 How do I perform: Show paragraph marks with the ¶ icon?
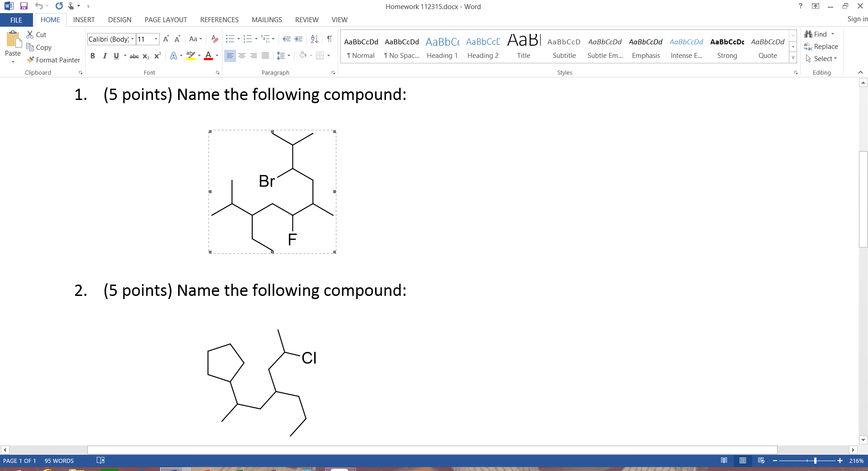pos(330,39)
